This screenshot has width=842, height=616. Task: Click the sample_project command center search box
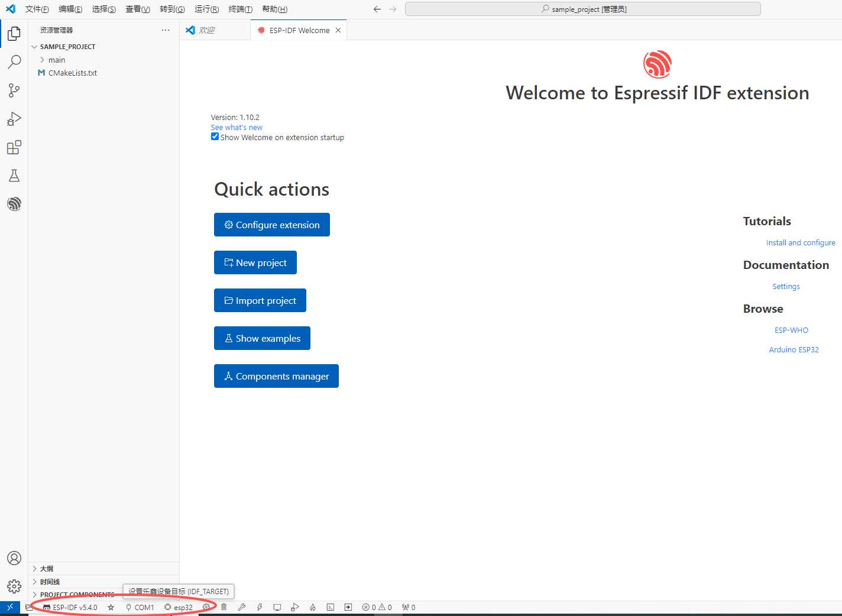[x=582, y=9]
